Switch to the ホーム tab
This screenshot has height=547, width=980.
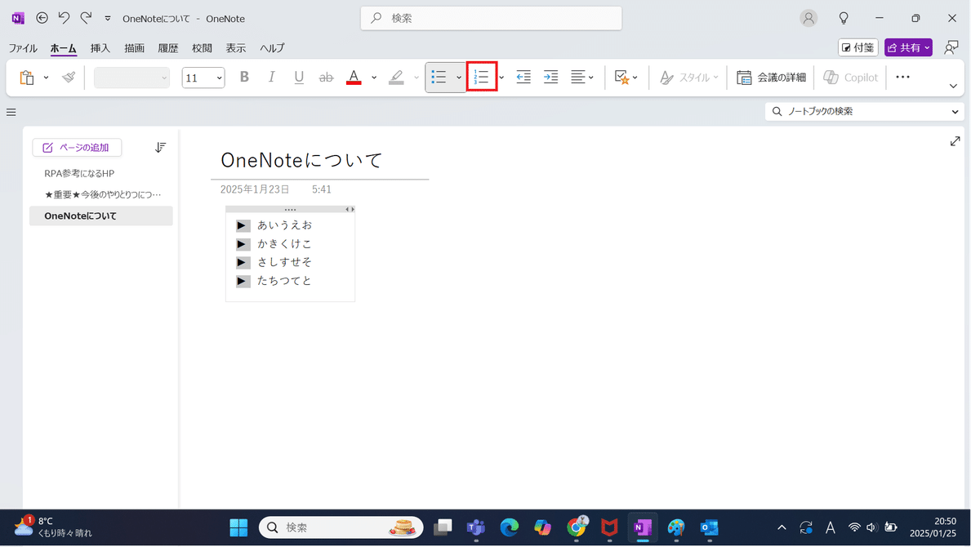coord(64,48)
